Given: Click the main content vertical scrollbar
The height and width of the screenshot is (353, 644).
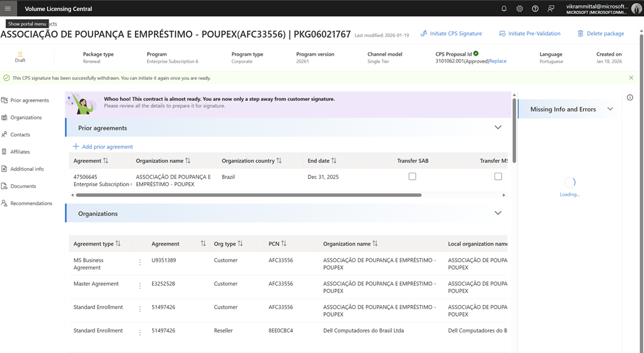Looking at the screenshot, I should [514, 130].
